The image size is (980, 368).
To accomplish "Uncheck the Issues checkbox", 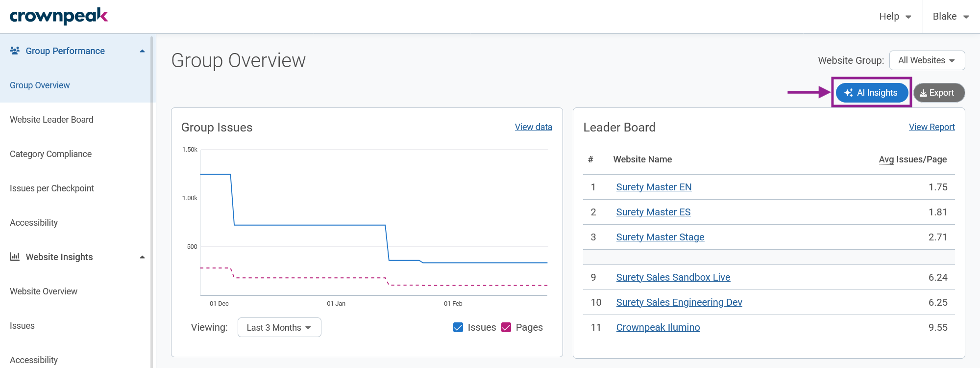I will click(x=458, y=327).
